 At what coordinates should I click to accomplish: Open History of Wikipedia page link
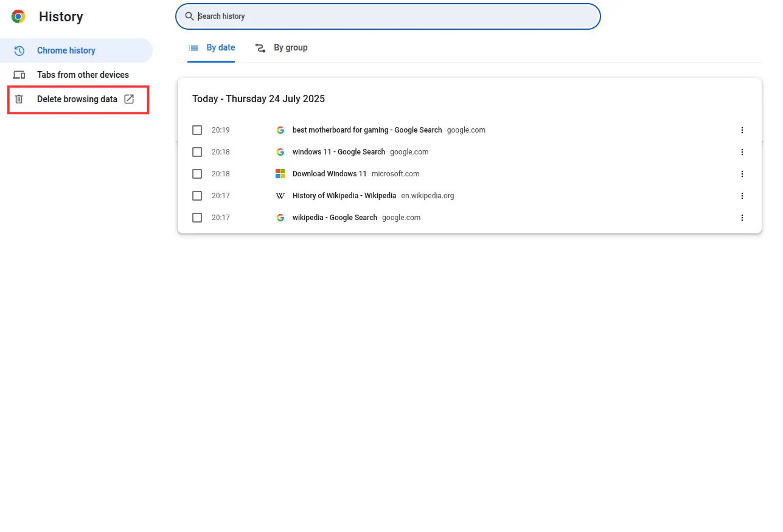(x=344, y=196)
